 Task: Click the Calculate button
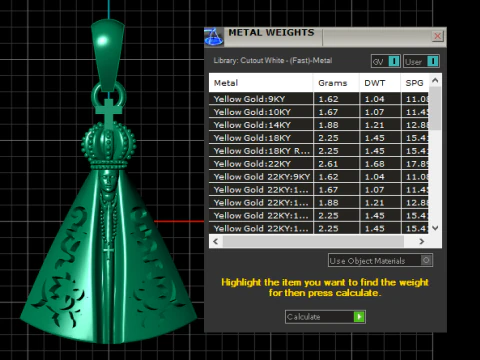[x=325, y=317]
